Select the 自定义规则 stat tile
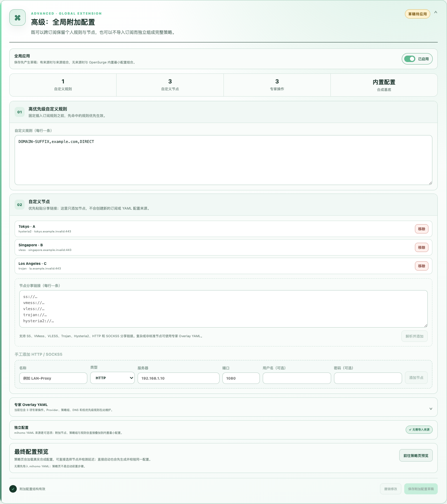447x504 pixels. (x=63, y=85)
